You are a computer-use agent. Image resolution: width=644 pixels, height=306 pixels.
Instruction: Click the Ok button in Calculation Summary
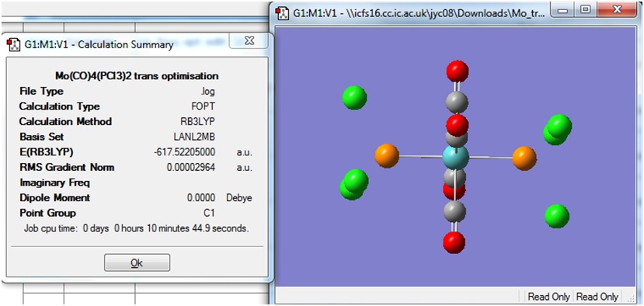137,263
